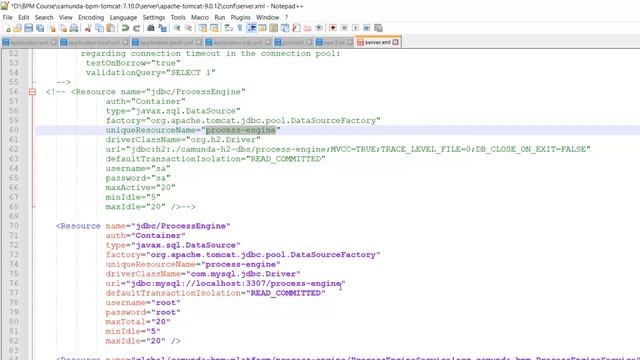Click the Zoom Out magnifier icon

[x=188, y=28]
